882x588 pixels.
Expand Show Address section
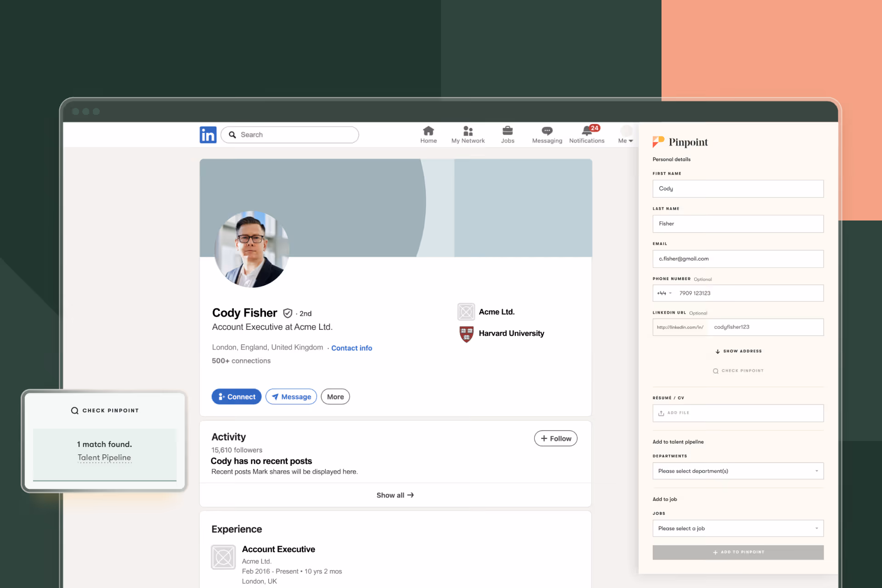(738, 351)
